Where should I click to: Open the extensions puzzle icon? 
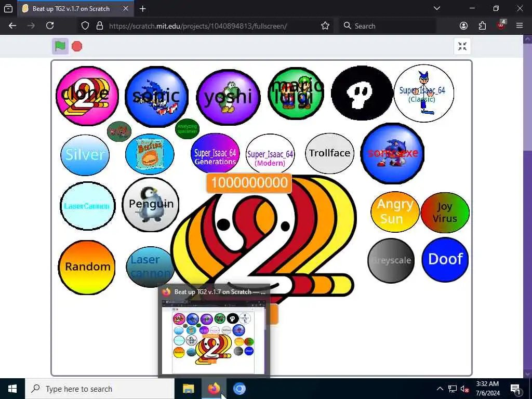click(482, 26)
